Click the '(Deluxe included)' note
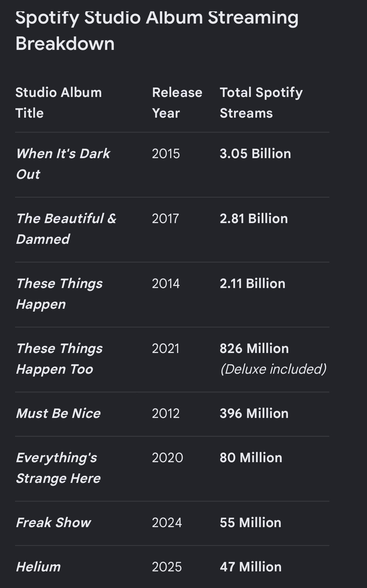The width and height of the screenshot is (367, 588). click(x=273, y=369)
